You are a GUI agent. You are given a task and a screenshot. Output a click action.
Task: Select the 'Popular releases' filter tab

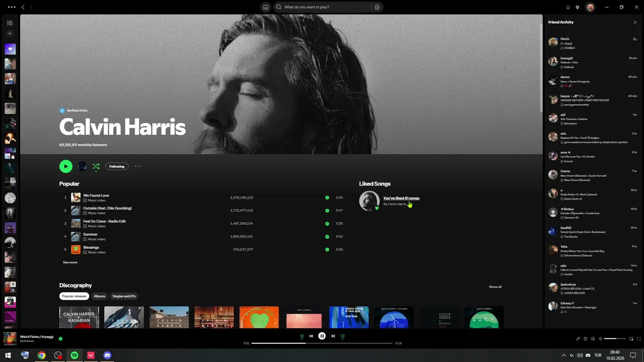coord(74,296)
